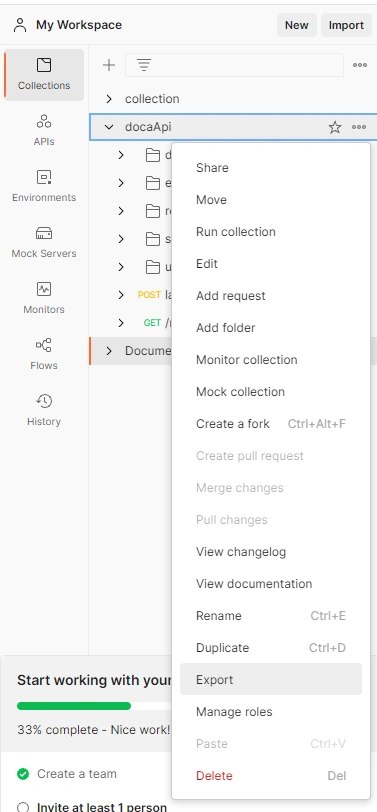
Task: Open View documentation from the menu
Action: point(271,584)
